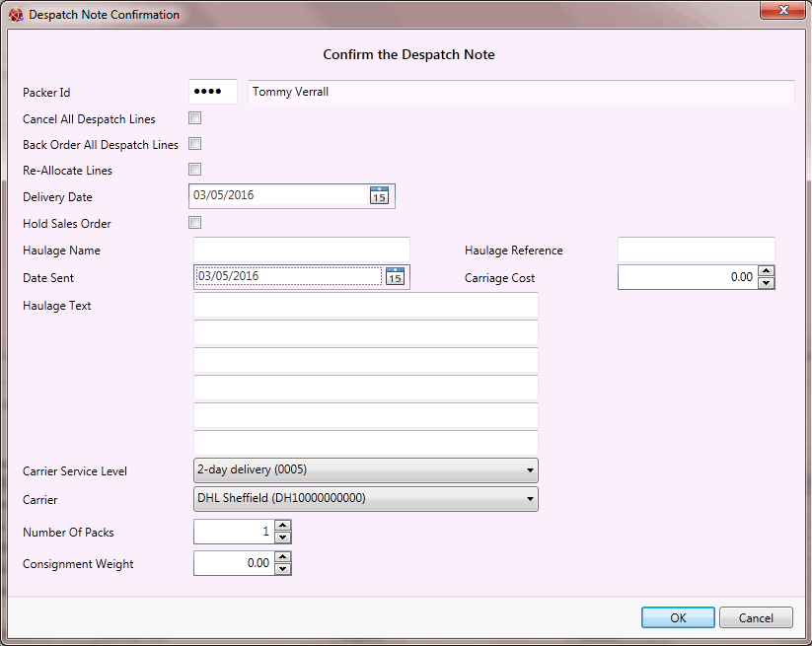812x646 pixels.
Task: Click the 'Confirm the Despatch Note' heading
Action: pos(408,54)
